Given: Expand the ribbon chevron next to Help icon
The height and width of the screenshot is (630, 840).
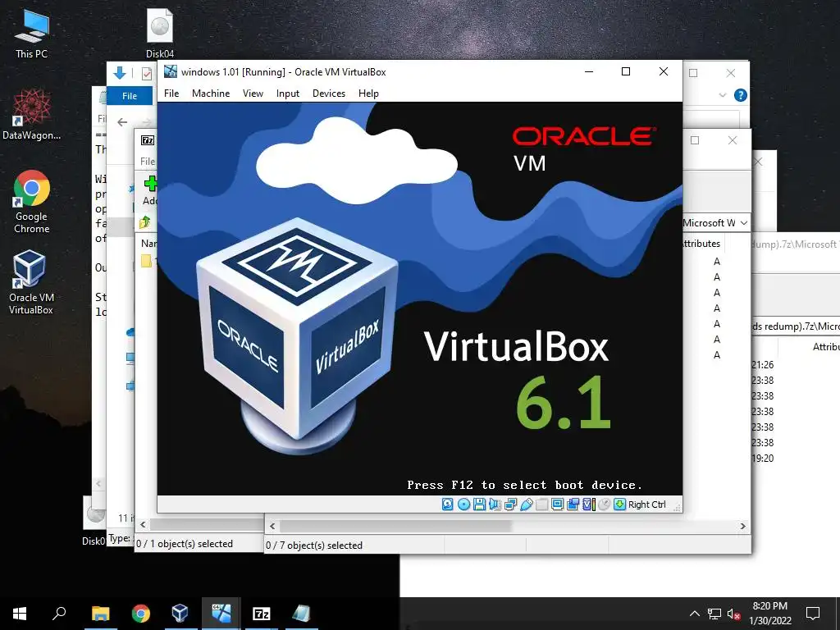Looking at the screenshot, I should [722, 95].
